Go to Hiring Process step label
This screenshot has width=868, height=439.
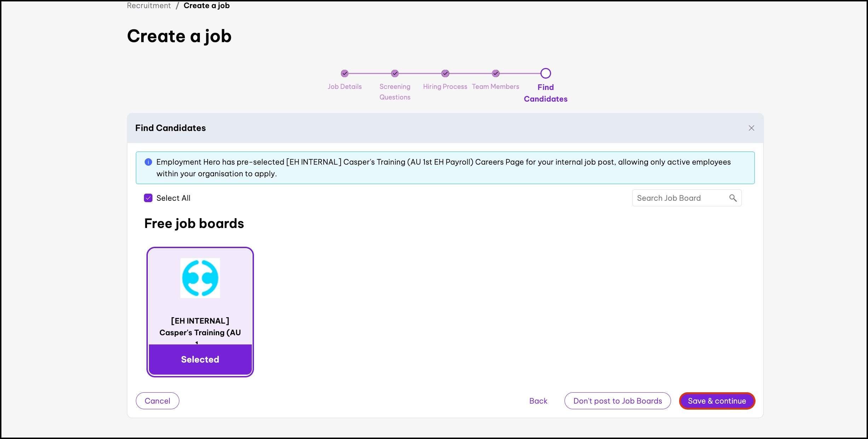pos(445,87)
